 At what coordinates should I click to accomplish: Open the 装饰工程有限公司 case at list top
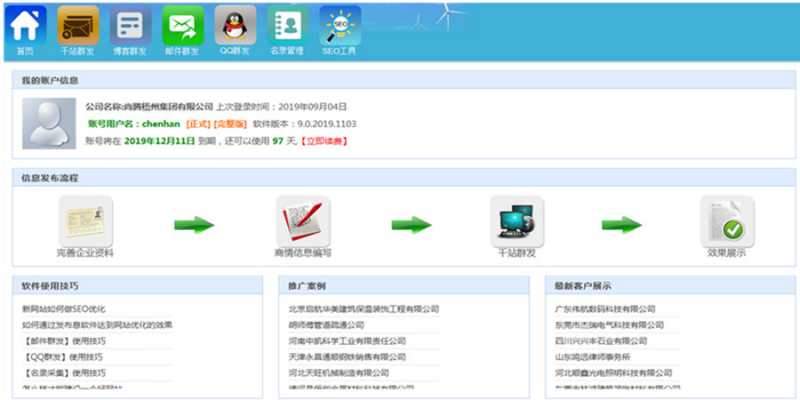[364, 309]
